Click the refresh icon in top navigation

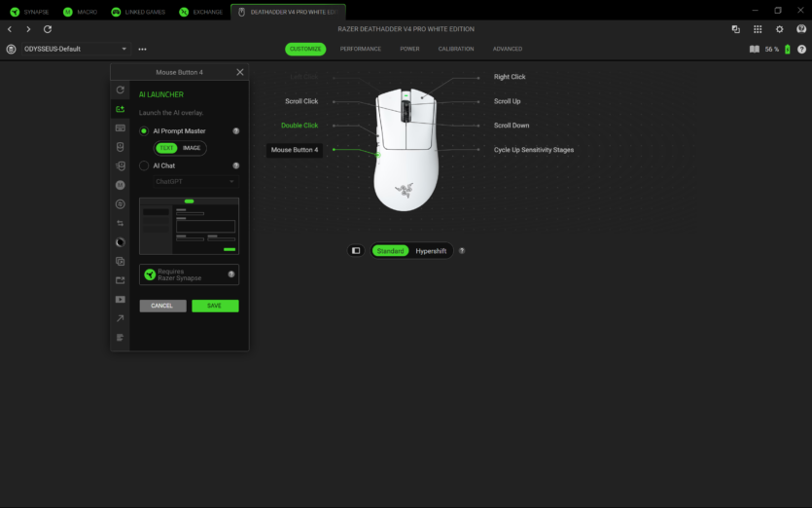point(48,29)
